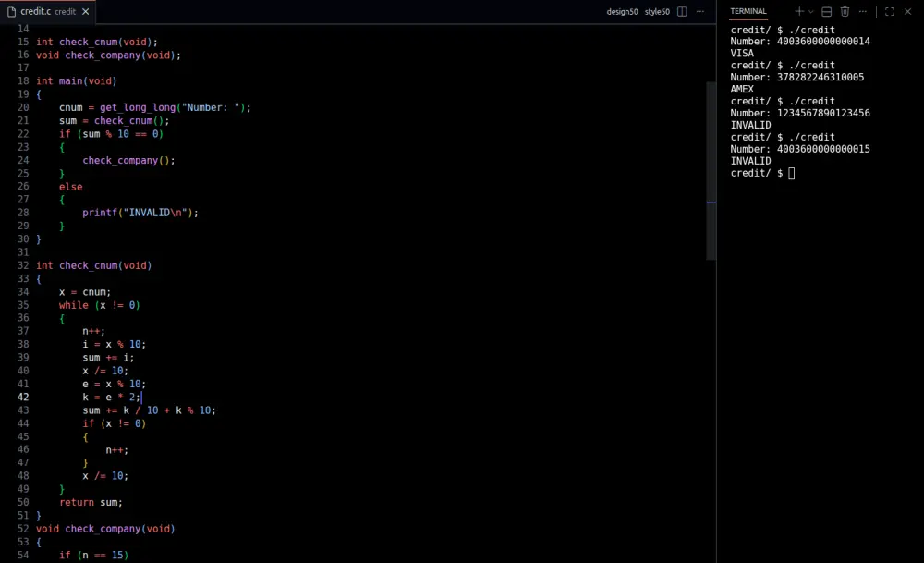Click the 'else' keyword on line 26

click(x=71, y=187)
